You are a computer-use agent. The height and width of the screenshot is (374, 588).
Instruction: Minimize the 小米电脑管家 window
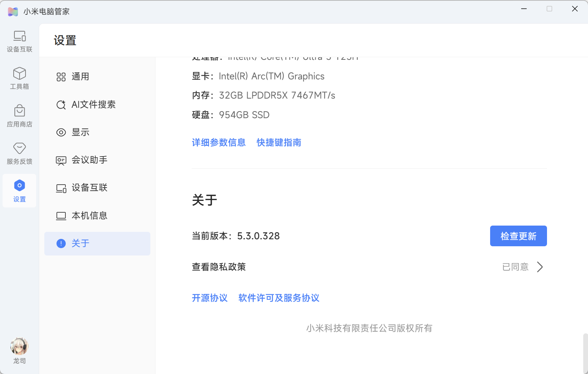tap(524, 9)
